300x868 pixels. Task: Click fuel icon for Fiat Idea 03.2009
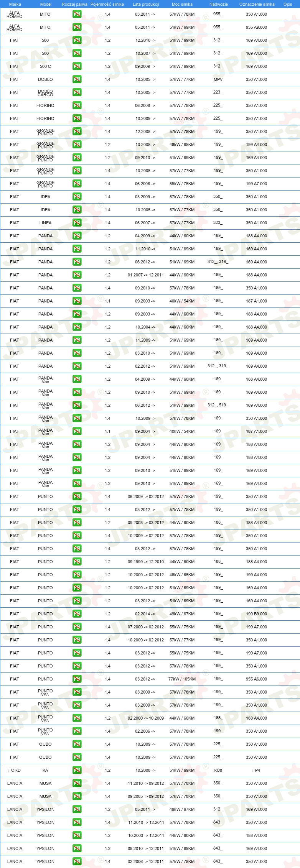coord(77,197)
